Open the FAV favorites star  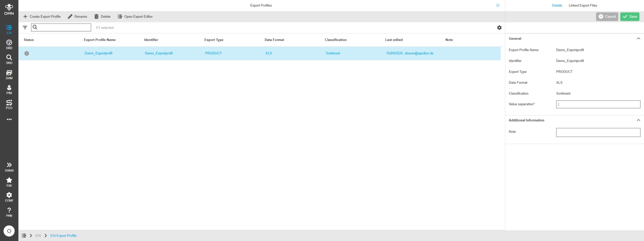pyautogui.click(x=9, y=182)
